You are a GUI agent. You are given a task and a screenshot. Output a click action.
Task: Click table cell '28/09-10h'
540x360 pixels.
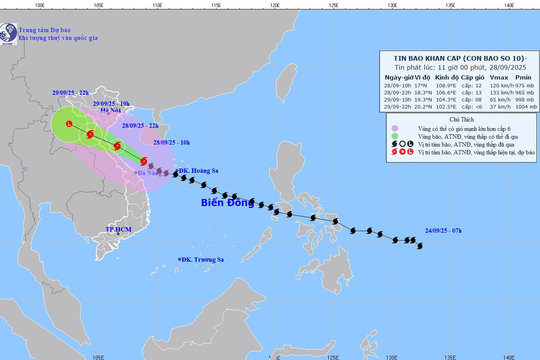click(397, 85)
